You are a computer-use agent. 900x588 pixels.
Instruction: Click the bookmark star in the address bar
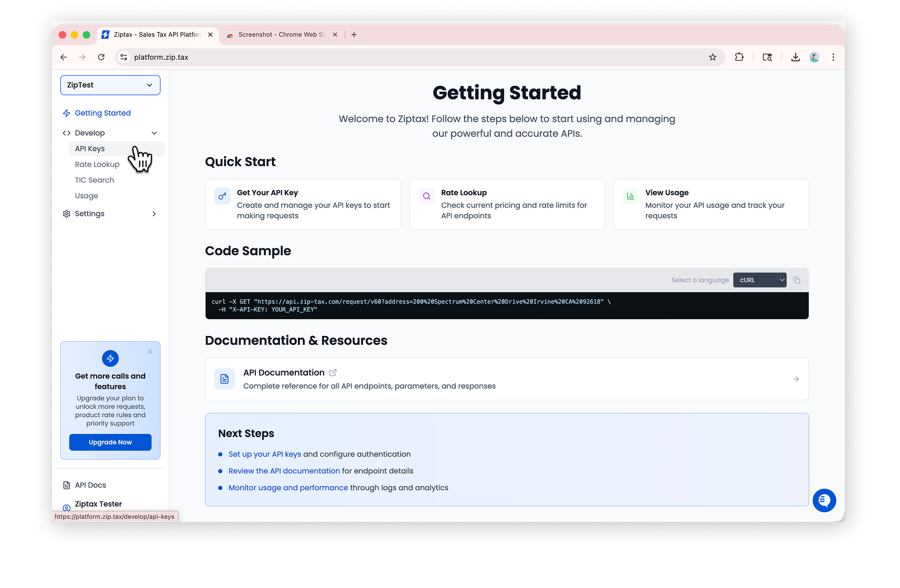click(x=713, y=57)
